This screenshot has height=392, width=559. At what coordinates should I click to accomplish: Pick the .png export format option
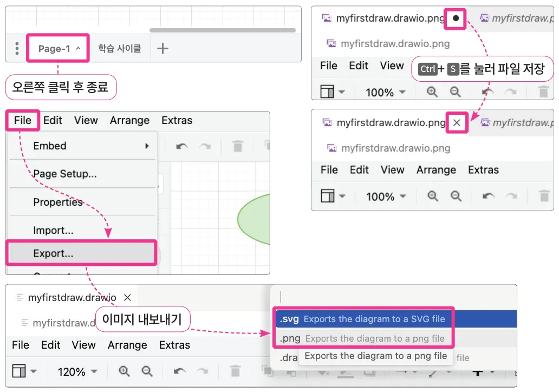[x=396, y=338]
